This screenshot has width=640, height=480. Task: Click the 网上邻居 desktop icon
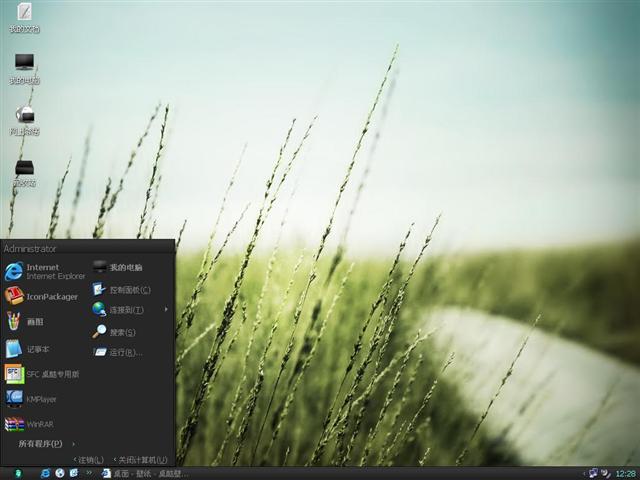click(x=24, y=120)
